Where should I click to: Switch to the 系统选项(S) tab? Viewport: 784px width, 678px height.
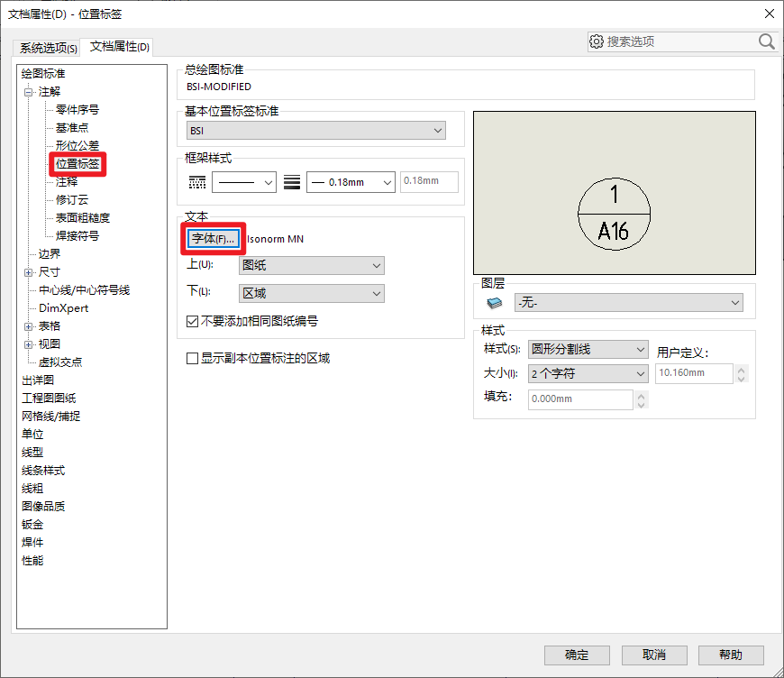pos(48,48)
